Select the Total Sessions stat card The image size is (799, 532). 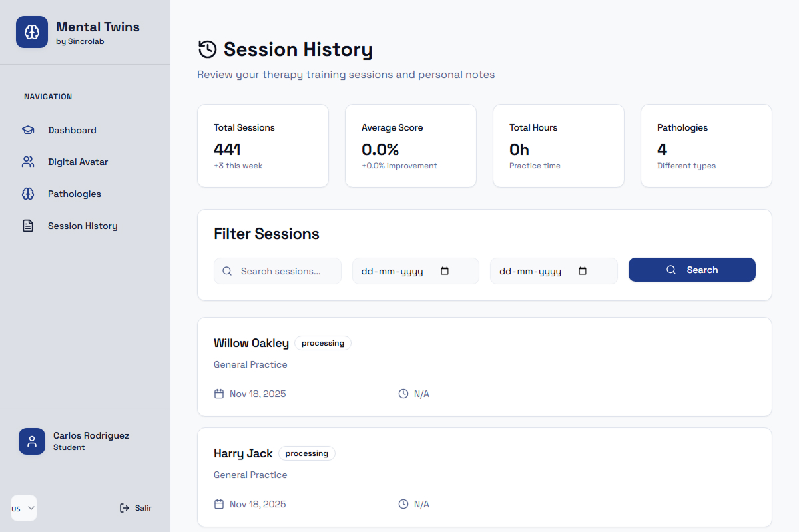(263, 146)
